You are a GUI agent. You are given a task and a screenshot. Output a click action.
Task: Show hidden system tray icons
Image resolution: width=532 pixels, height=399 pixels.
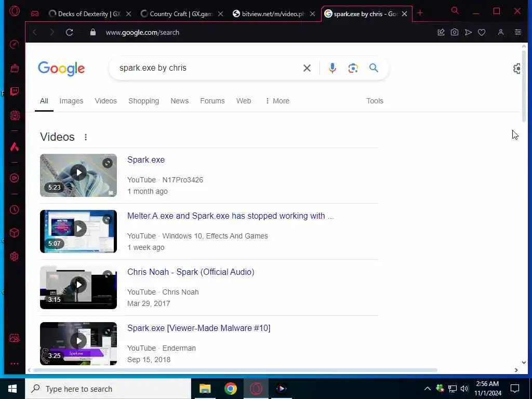click(x=428, y=389)
